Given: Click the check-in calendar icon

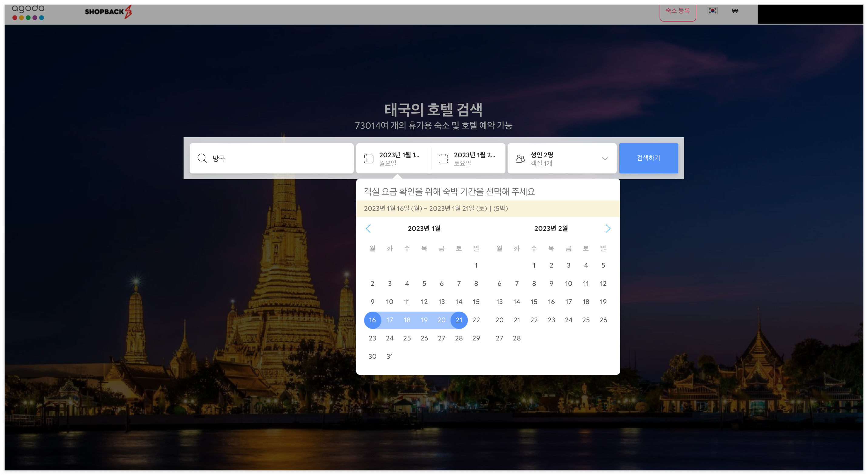Looking at the screenshot, I should point(369,159).
